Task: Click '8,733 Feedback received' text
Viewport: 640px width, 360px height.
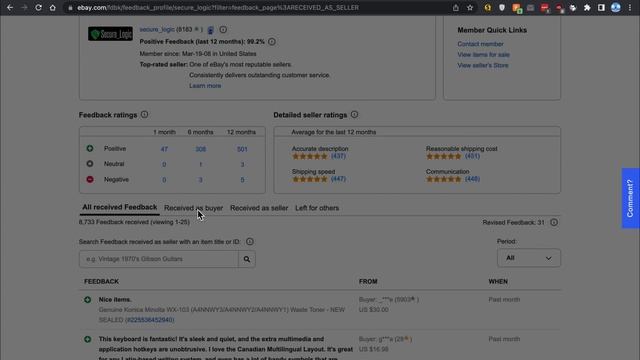Action: point(113,222)
